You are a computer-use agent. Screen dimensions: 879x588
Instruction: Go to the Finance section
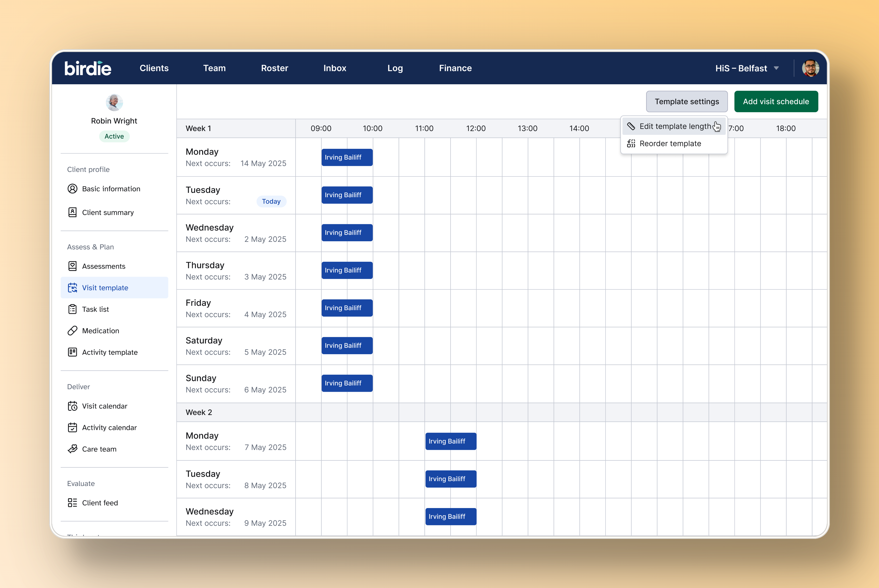click(x=455, y=68)
